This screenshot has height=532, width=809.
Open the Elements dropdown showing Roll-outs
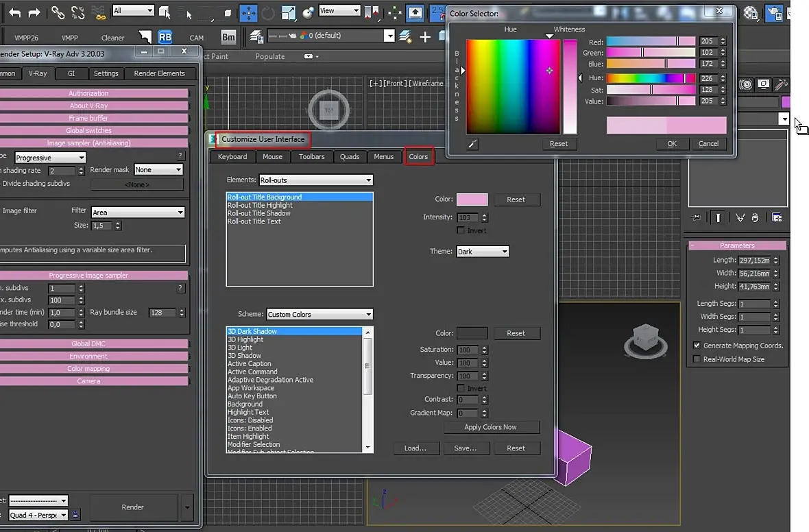click(315, 180)
